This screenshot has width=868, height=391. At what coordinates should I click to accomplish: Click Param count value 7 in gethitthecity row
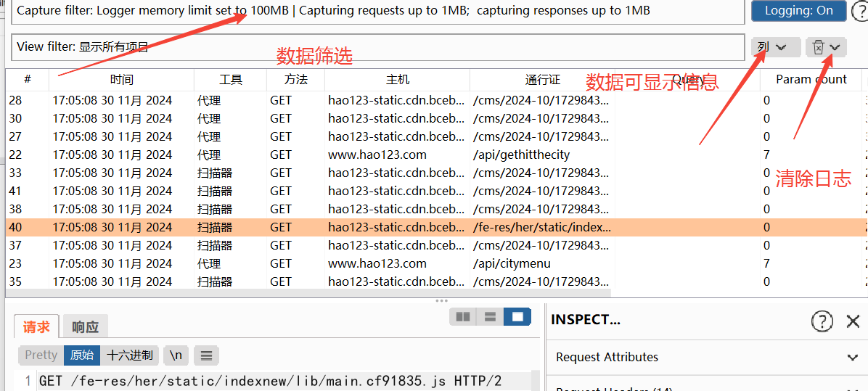tap(766, 155)
